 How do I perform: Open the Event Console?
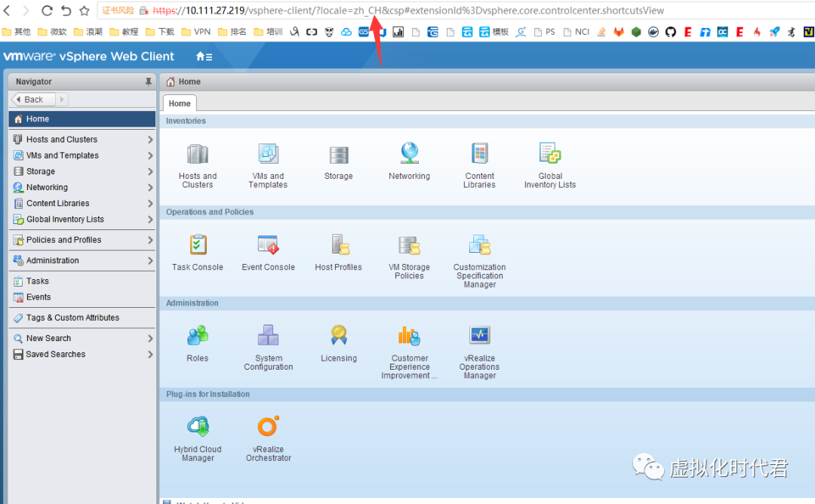(x=268, y=245)
